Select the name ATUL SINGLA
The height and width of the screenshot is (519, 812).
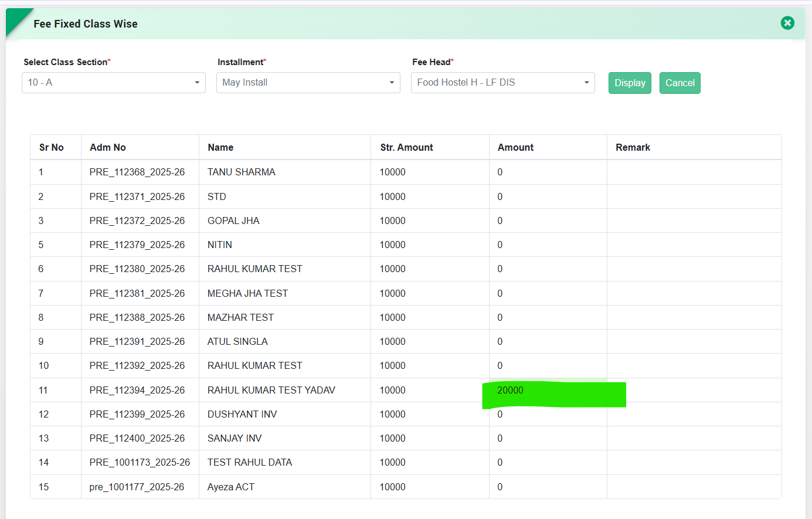pos(237,341)
